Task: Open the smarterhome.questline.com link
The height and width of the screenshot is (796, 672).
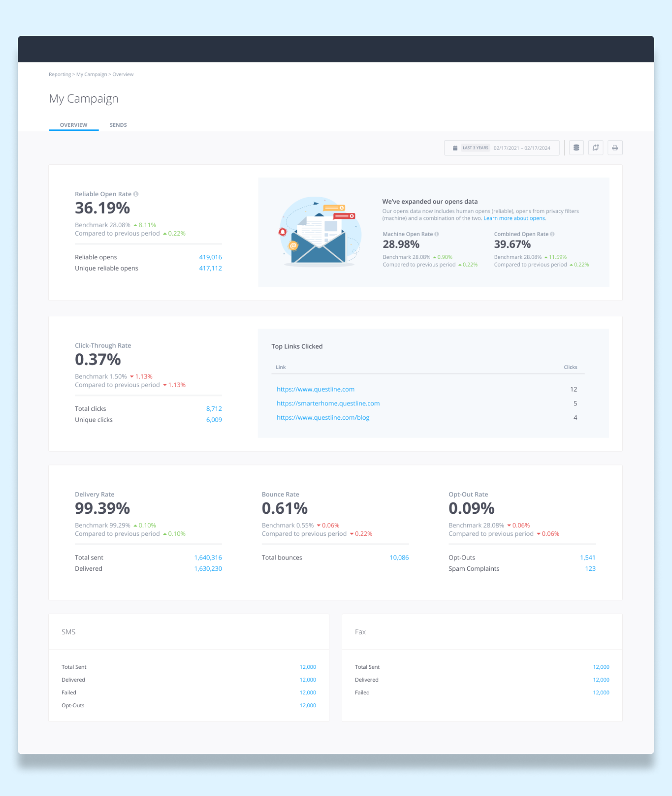Action: click(328, 403)
